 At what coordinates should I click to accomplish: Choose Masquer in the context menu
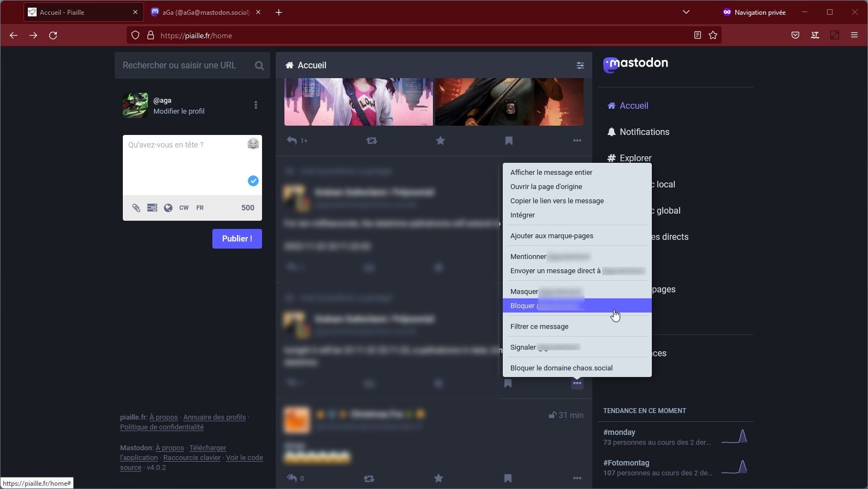tap(577, 291)
